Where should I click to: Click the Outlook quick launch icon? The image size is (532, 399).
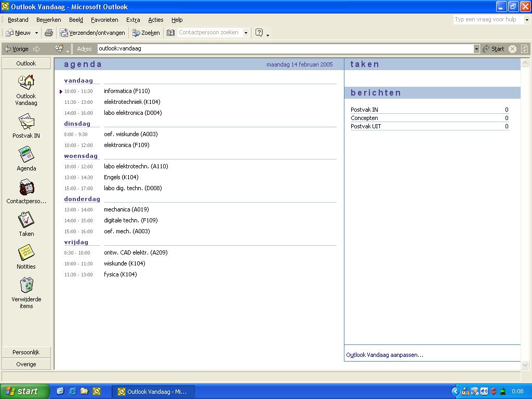[x=97, y=391]
